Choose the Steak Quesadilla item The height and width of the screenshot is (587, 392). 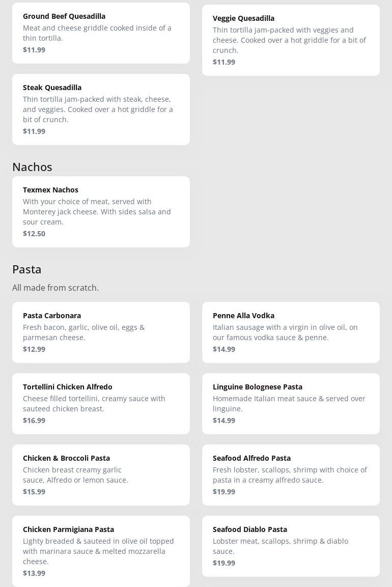pyautogui.click(x=101, y=109)
